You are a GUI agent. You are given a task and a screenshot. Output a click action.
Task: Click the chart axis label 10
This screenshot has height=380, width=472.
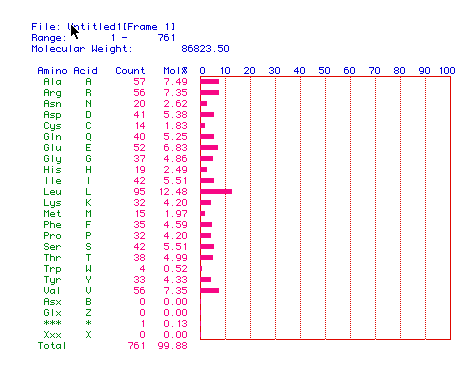tap(225, 71)
